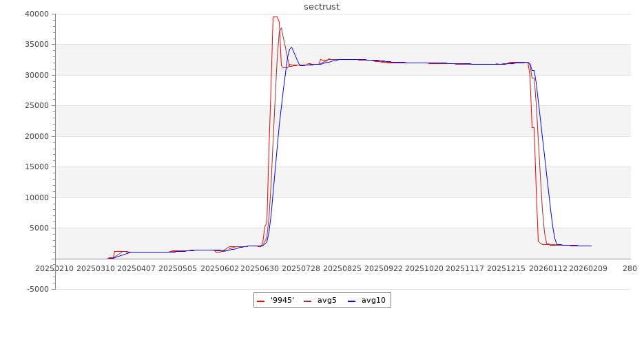Click the red line's highest peak near 39500
Screen dimensions: 644x344
coord(275,17)
